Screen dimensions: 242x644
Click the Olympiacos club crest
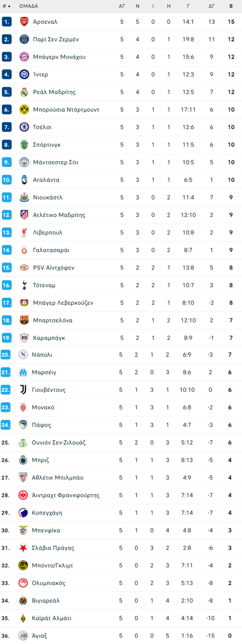point(23,583)
